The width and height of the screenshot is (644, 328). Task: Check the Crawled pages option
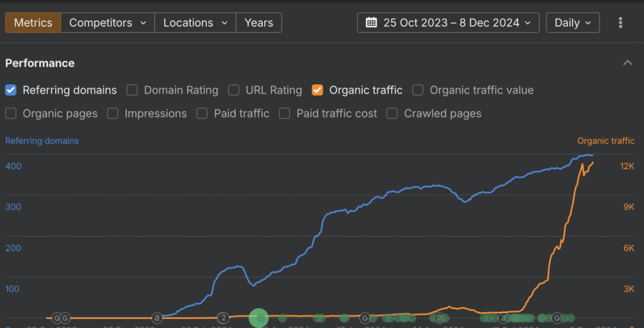(x=392, y=114)
